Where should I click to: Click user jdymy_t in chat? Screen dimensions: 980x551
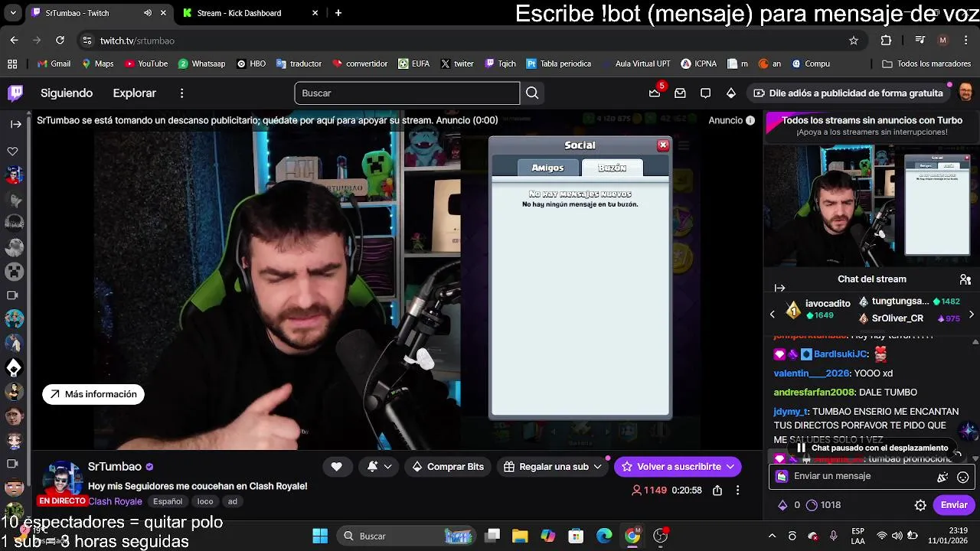coord(790,412)
